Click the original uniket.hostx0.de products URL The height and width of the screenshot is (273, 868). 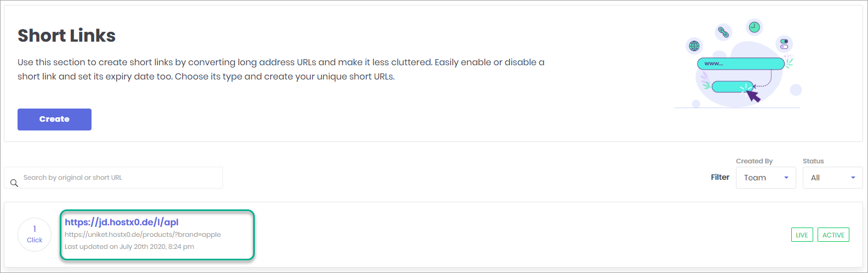142,235
